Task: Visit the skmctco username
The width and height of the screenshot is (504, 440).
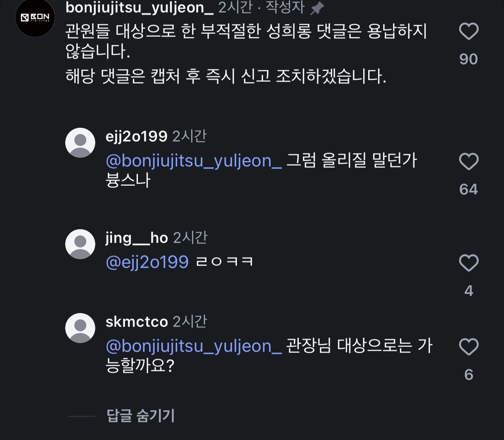Action: [137, 322]
